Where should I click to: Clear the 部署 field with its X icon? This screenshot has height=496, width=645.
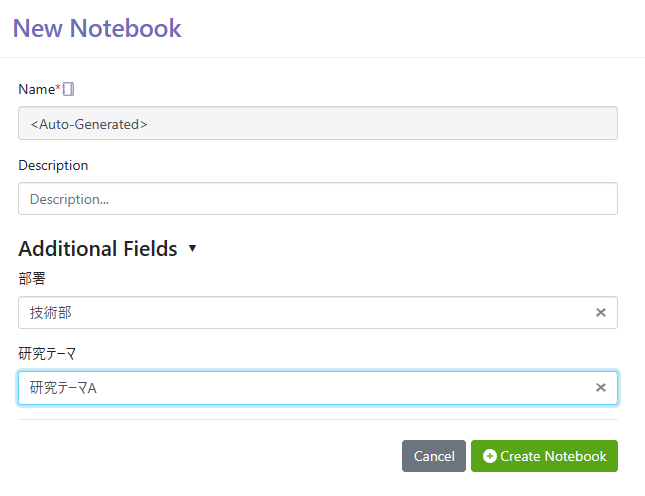click(x=601, y=313)
